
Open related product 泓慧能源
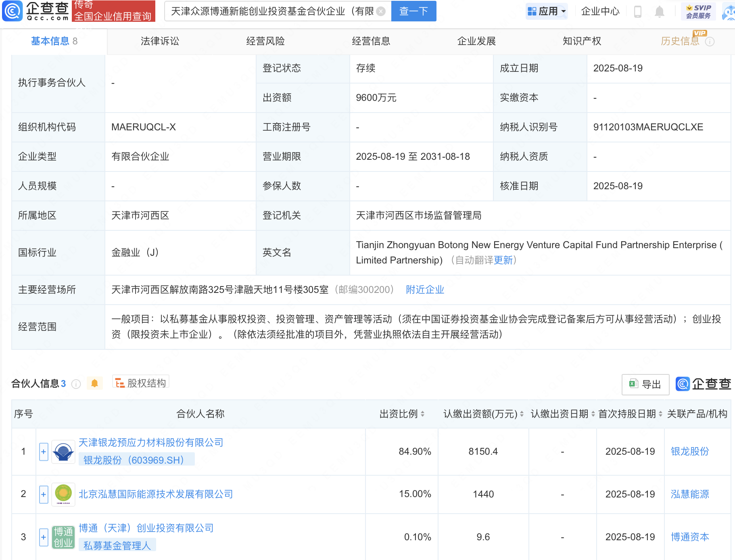(x=690, y=494)
